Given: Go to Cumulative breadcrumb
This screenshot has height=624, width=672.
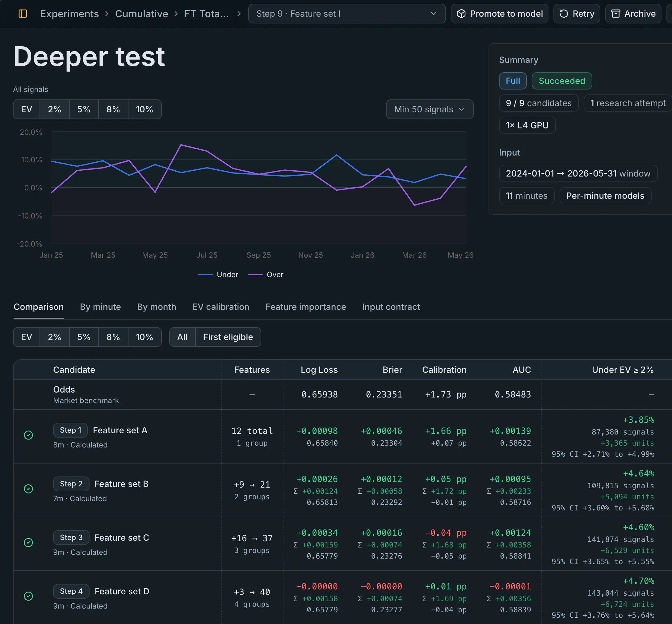Looking at the screenshot, I should (x=141, y=14).
